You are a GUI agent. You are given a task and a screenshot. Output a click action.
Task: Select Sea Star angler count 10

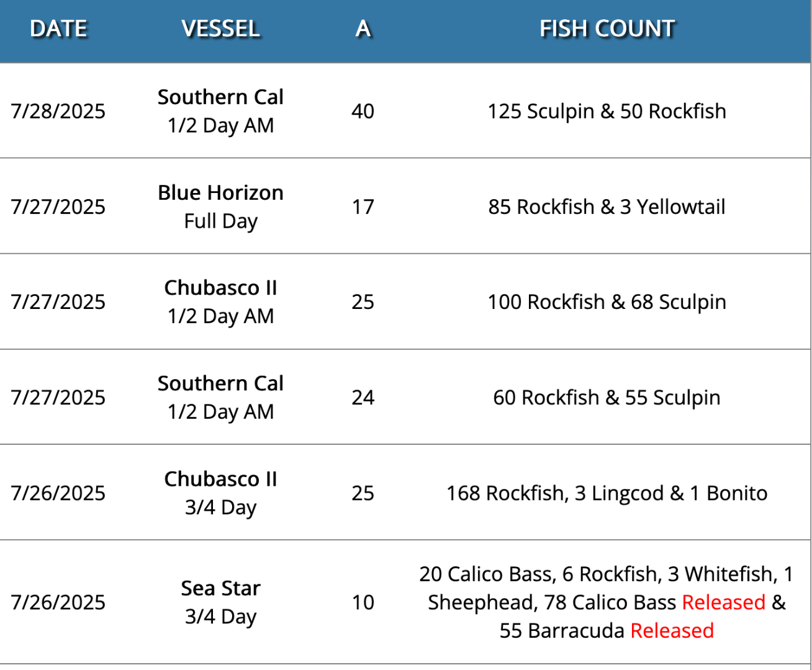tap(363, 602)
